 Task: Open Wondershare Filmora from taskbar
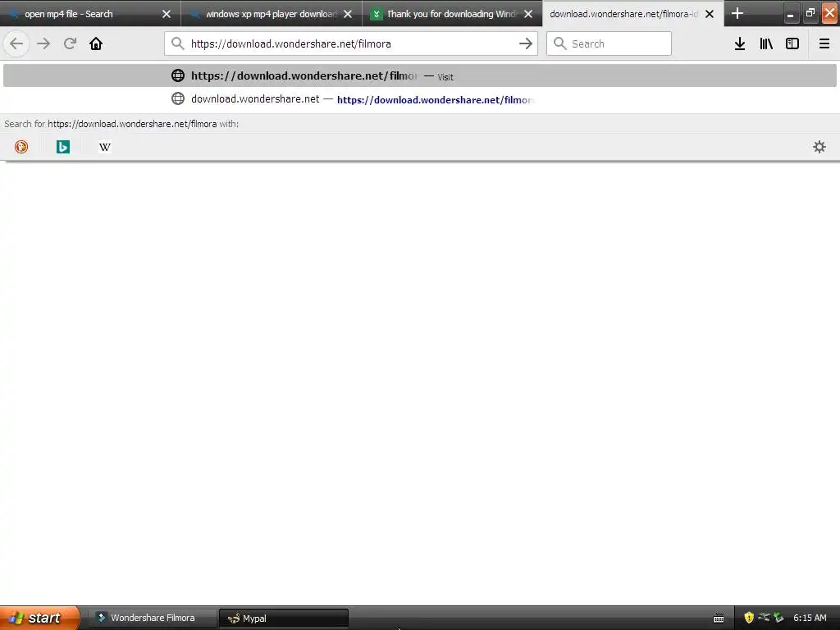[x=152, y=618]
